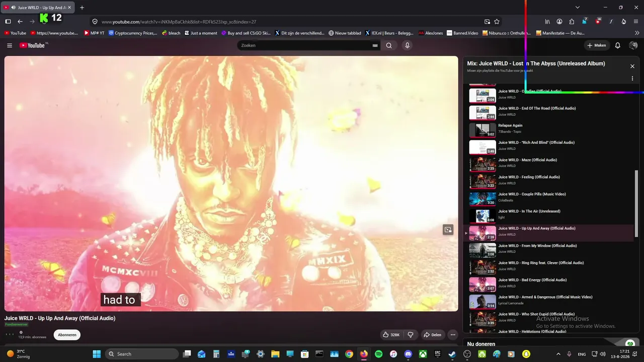The height and width of the screenshot is (362, 644).
Task: Dislike the video with thumbs down
Action: pyautogui.click(x=411, y=335)
